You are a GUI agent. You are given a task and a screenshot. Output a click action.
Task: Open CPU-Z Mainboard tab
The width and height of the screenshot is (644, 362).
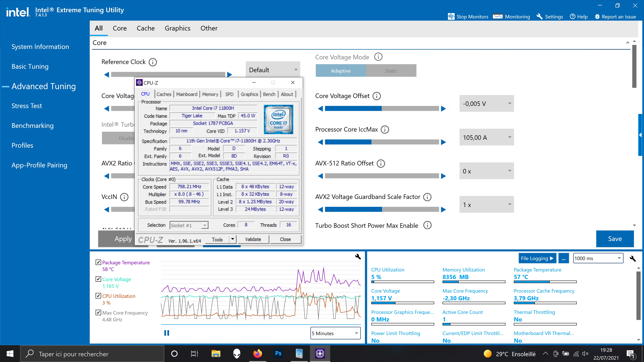pos(186,94)
